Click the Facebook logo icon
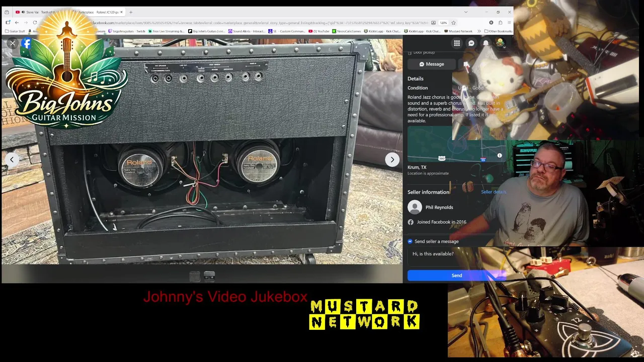 [27, 43]
